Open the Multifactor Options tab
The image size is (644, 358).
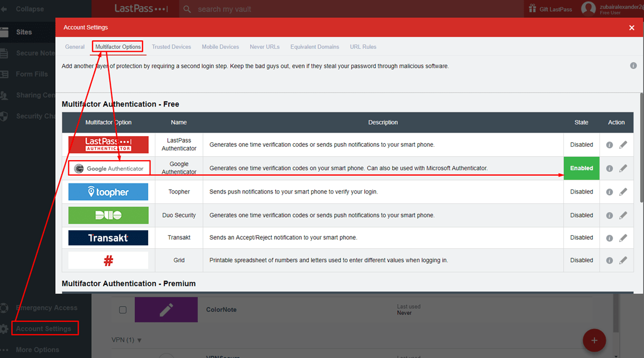[x=118, y=47]
